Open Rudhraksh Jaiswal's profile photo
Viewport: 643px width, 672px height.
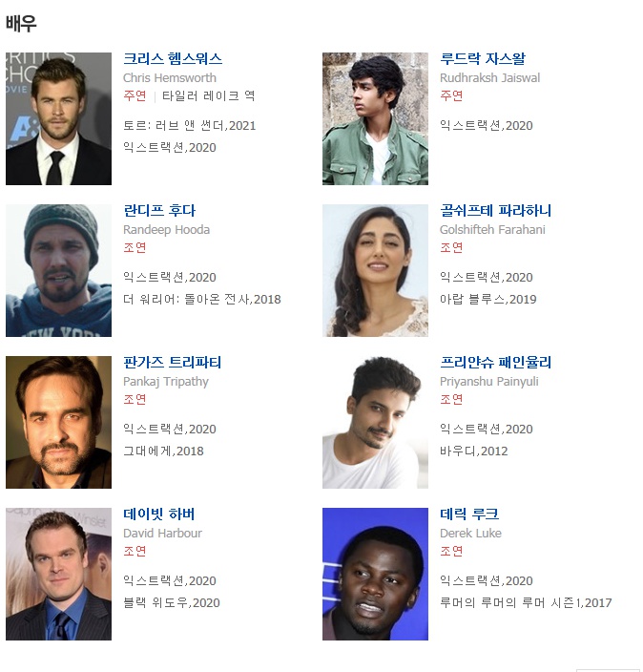(x=375, y=118)
